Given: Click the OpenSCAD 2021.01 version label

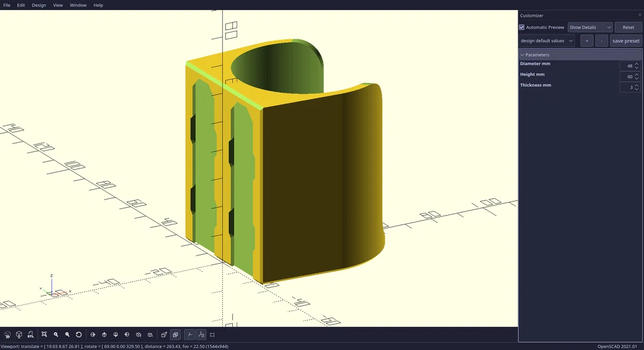Looking at the screenshot, I should click(617, 346).
